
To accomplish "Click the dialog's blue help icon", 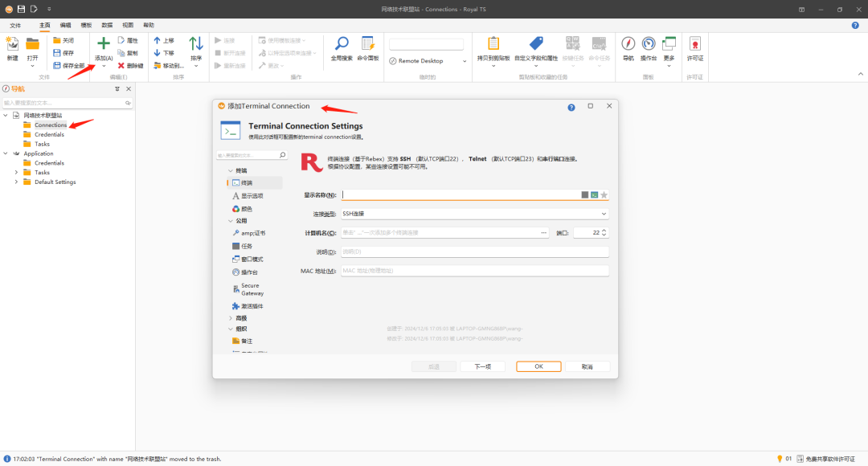I will (571, 108).
